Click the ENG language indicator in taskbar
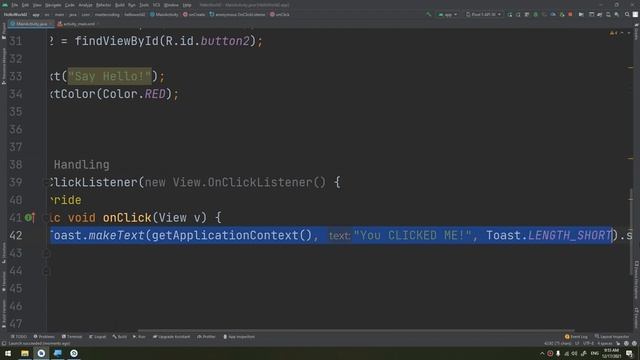Screen dimensions: 640x360 [594, 353]
